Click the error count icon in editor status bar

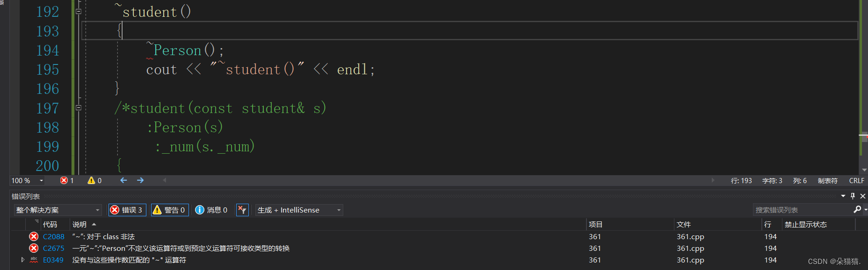(x=64, y=180)
